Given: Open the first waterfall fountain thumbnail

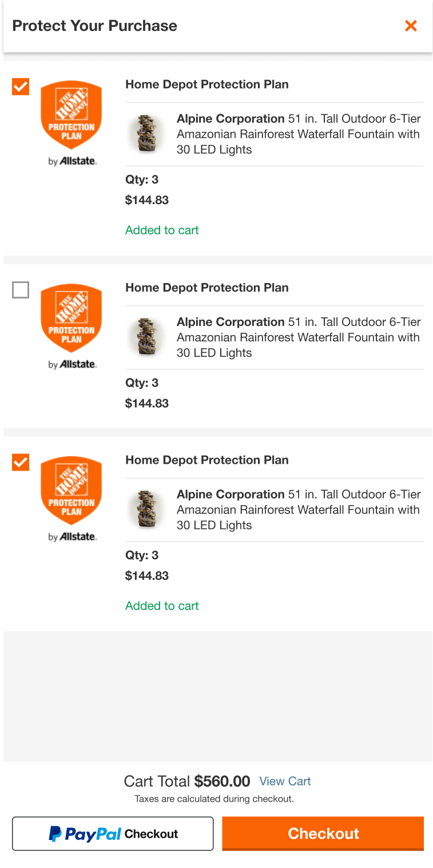Looking at the screenshot, I should click(146, 134).
